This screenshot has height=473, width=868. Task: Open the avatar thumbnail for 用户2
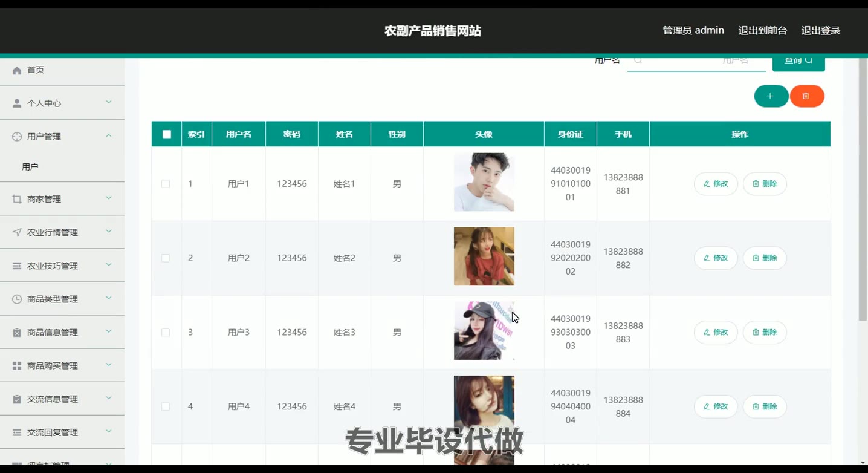tap(484, 256)
